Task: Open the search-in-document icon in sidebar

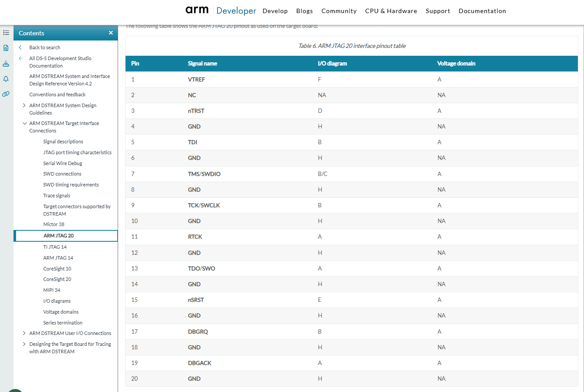Action: [x=6, y=48]
